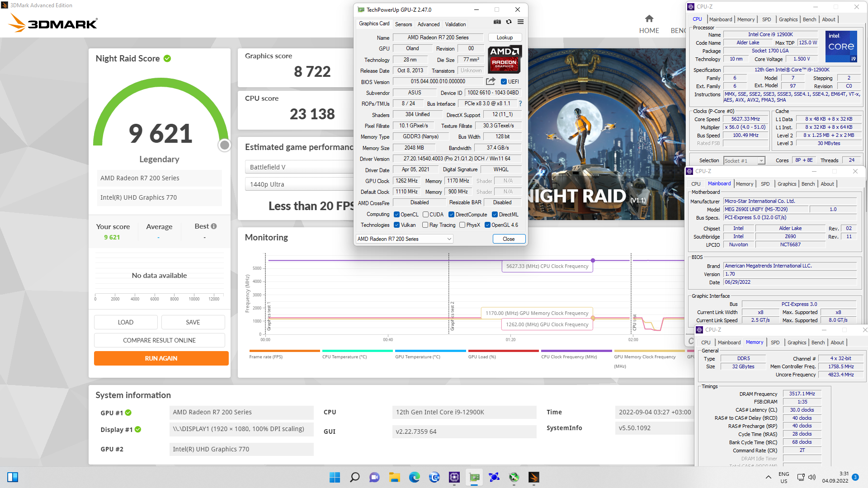Toggle the OpenGL 4.6 checkbox

tap(487, 225)
